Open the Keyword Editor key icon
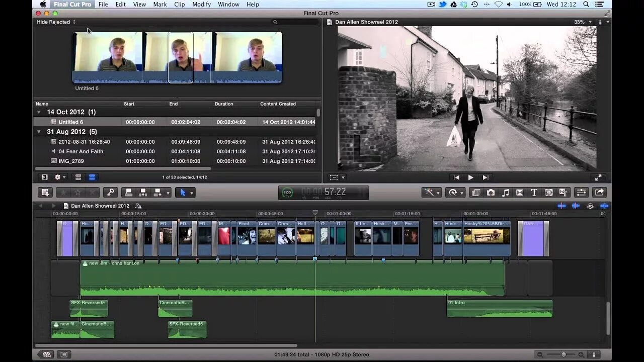The image size is (644, 362). click(110, 193)
